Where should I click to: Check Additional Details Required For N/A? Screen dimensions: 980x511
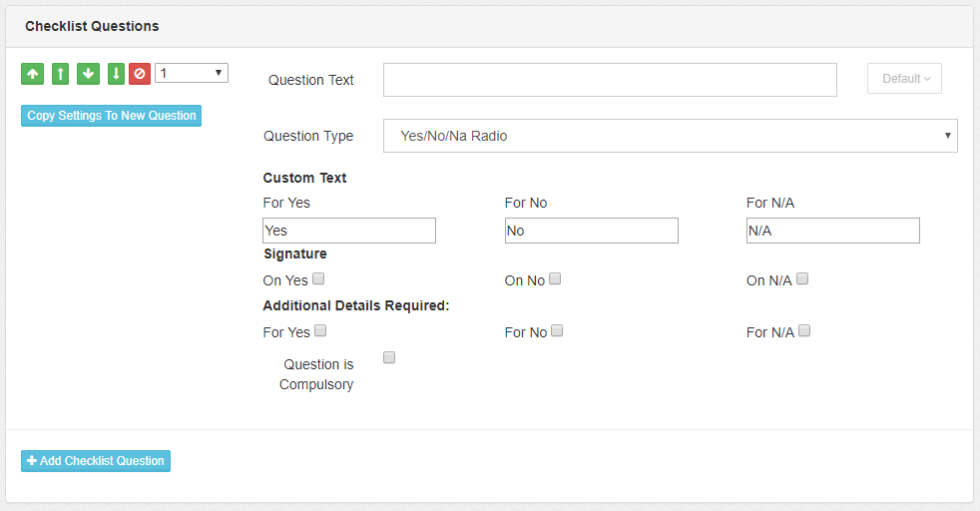click(x=804, y=331)
